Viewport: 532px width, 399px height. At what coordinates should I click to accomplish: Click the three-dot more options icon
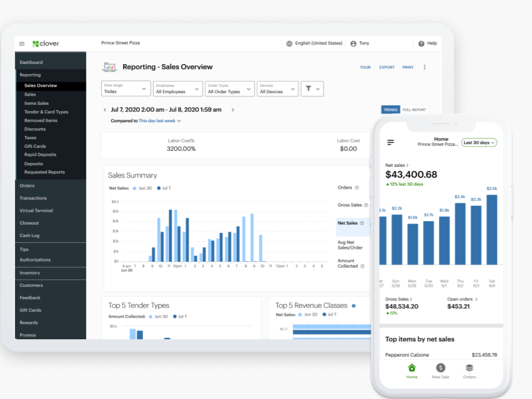[425, 67]
